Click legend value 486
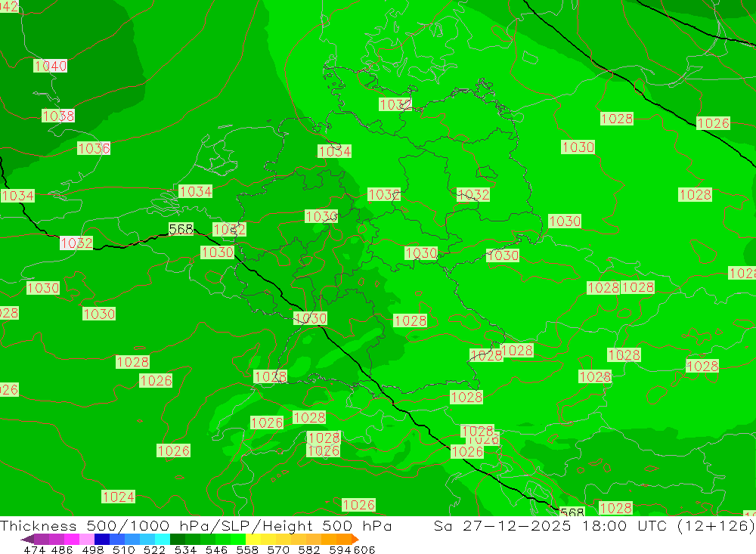 [x=62, y=549]
